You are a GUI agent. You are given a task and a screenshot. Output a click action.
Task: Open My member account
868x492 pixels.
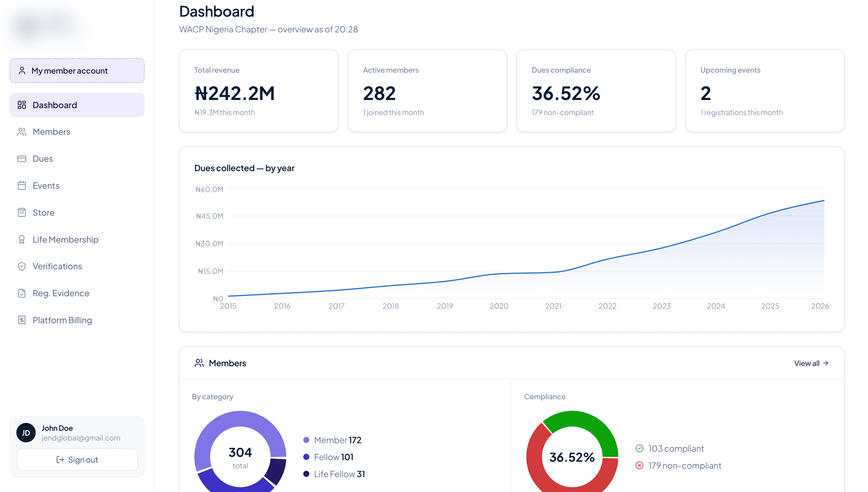click(77, 71)
